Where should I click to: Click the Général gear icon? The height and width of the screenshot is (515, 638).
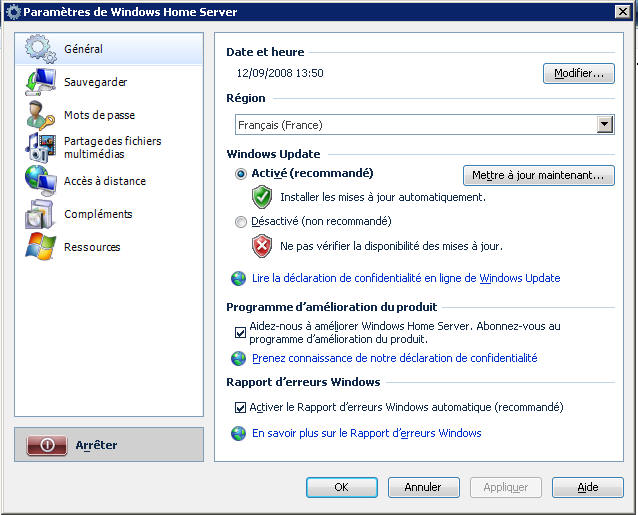[x=41, y=49]
